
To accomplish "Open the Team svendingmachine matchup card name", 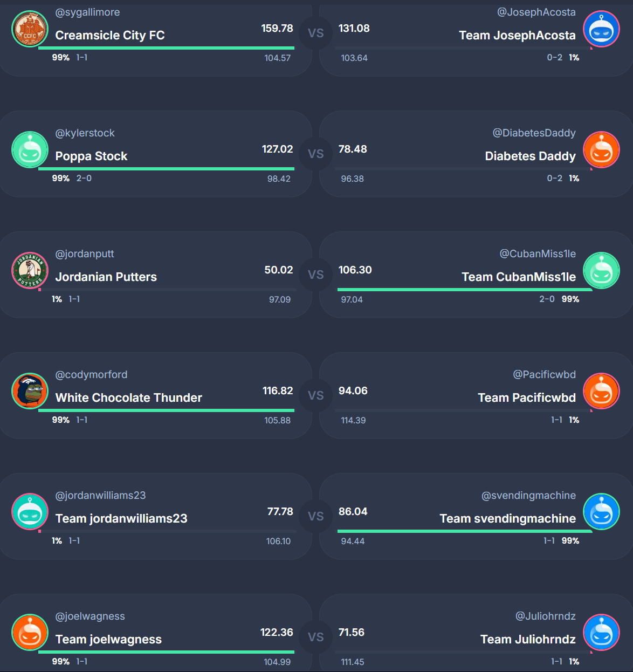I will click(x=508, y=518).
